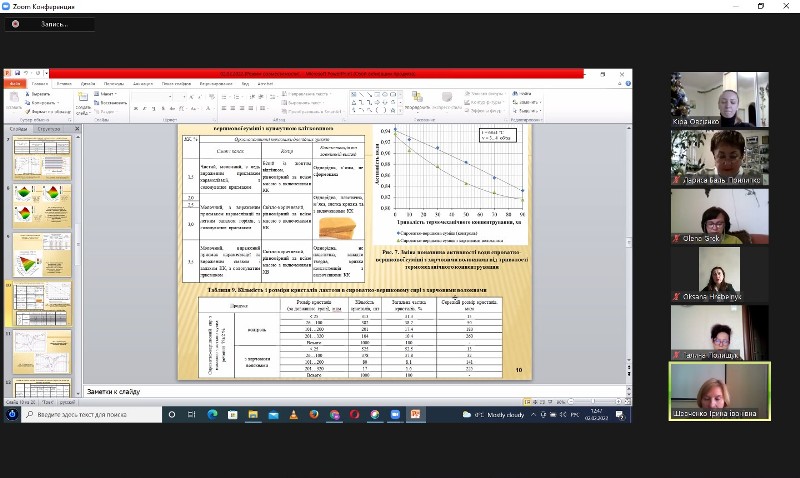Switch to the Вставка ribbon tab
800x478 pixels.
[64, 84]
